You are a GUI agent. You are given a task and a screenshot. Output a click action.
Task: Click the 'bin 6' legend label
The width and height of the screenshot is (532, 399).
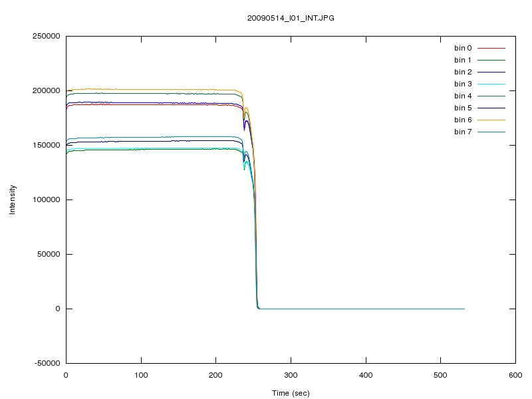point(463,120)
